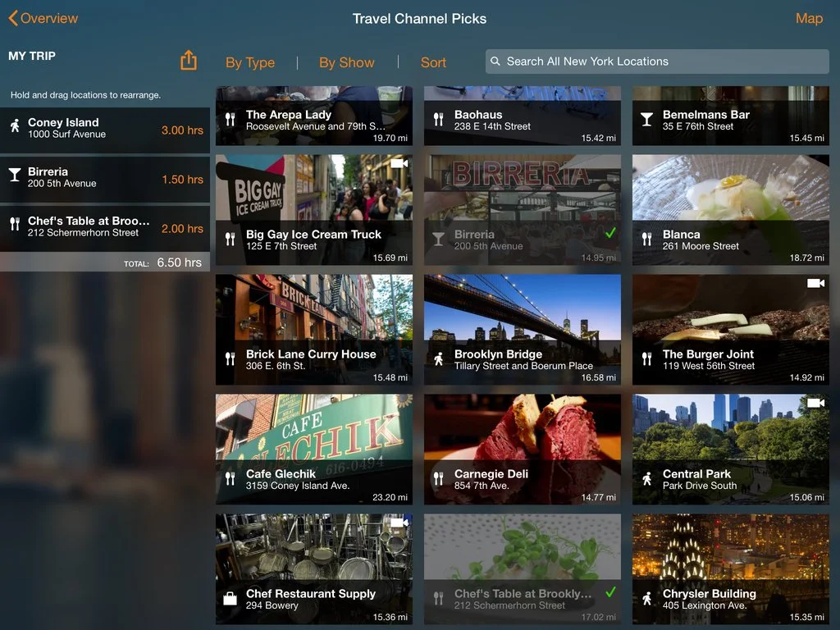This screenshot has height=630, width=840.
Task: Open the Cafe Glechik card
Action: click(314, 450)
